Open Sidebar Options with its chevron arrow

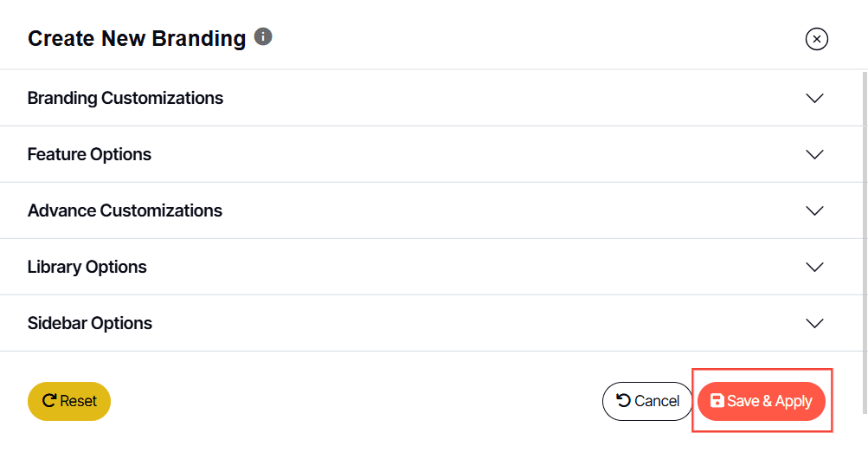[814, 323]
